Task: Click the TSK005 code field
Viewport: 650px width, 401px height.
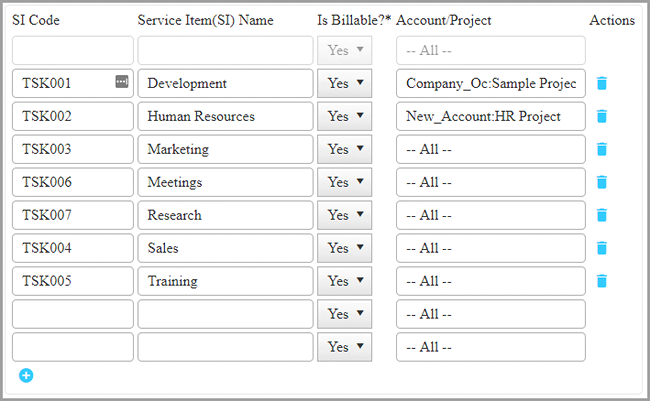Action: click(x=74, y=281)
